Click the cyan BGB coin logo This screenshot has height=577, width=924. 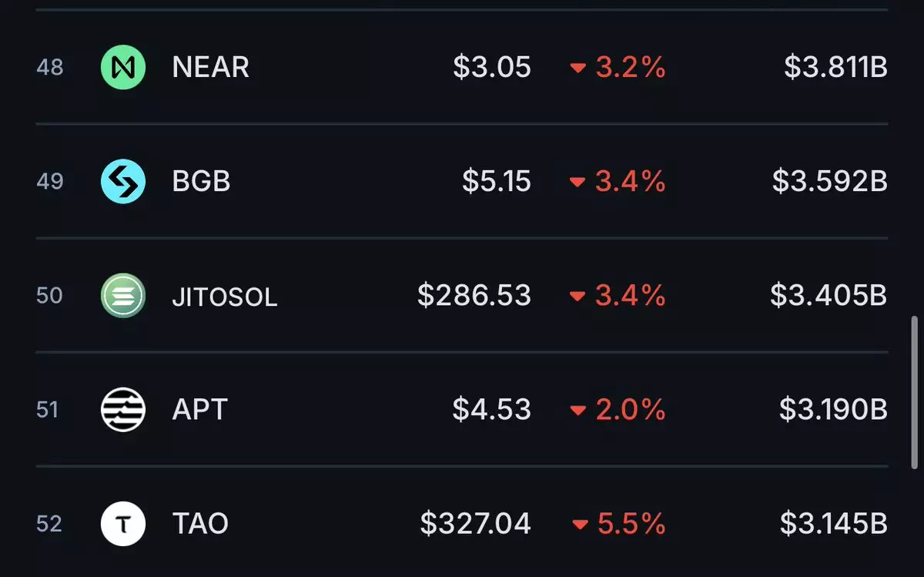(123, 182)
